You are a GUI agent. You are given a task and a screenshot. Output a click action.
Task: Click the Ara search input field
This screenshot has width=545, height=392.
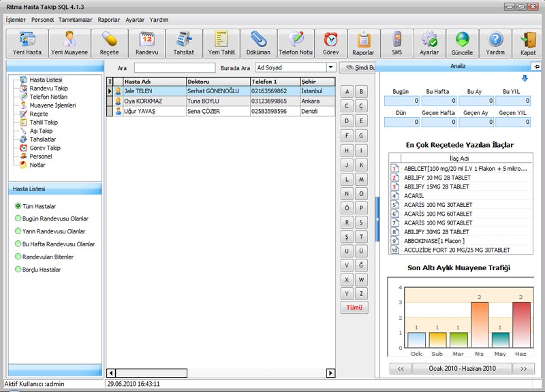click(174, 67)
